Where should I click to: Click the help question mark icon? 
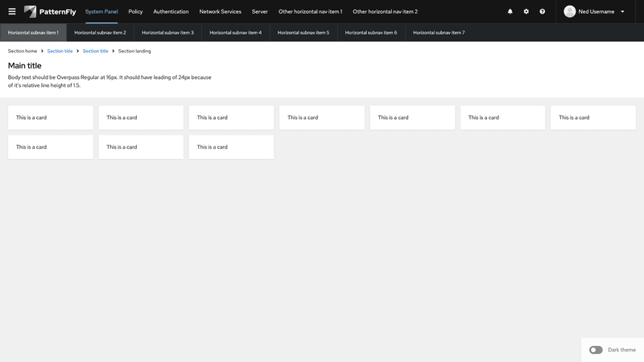[543, 12]
